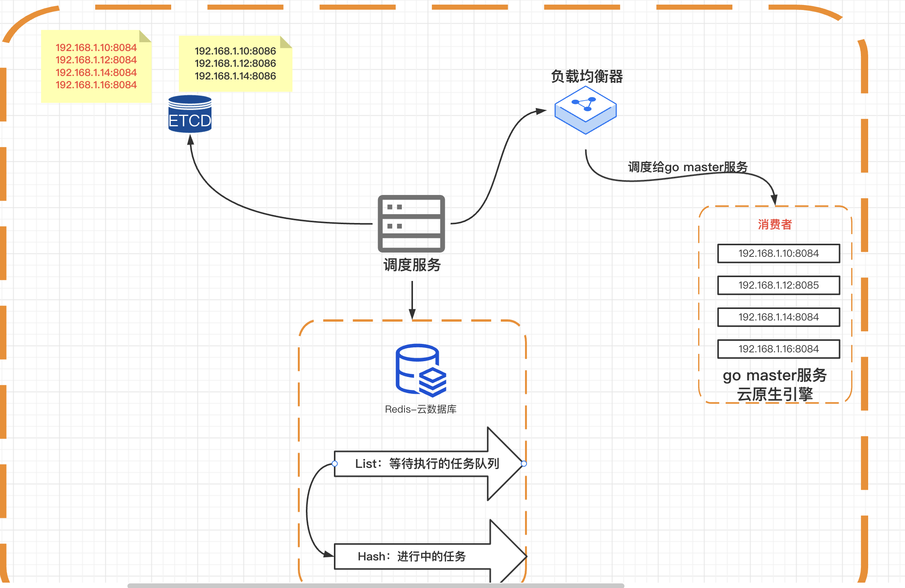Select the Hash 进行中的任务 arrow shape

tap(430, 556)
